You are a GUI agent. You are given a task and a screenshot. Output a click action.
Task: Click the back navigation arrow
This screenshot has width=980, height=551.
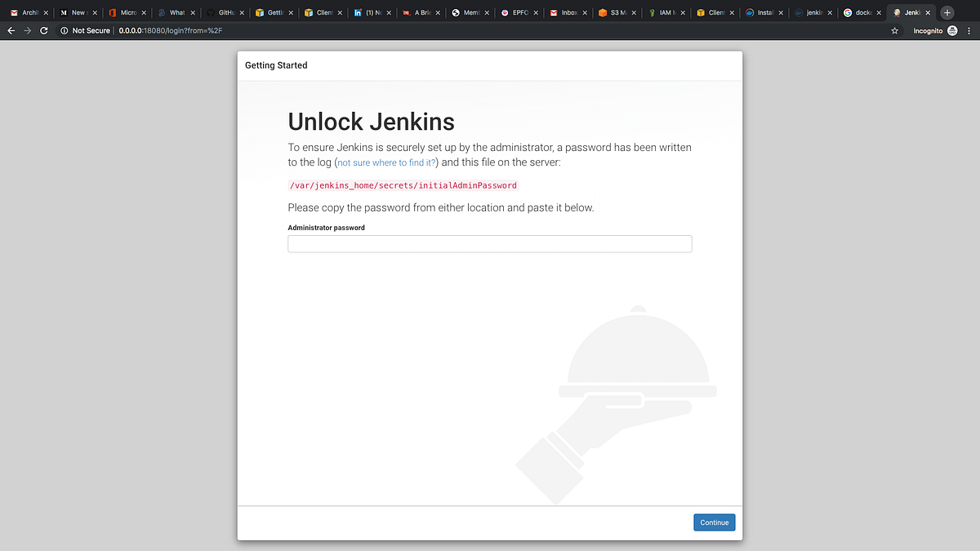[11, 30]
